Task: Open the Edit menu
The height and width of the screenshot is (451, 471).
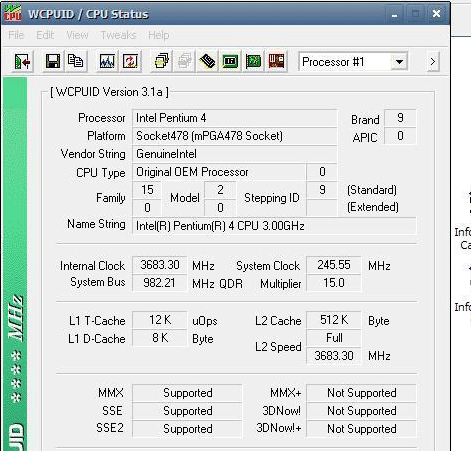Action: 45,35
